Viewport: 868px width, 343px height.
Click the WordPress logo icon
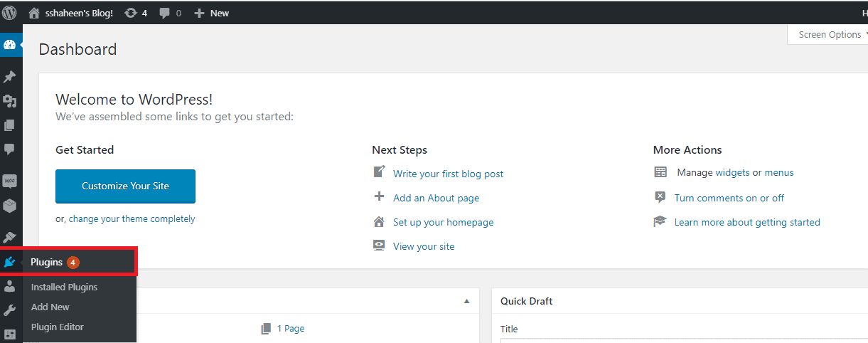coord(9,12)
